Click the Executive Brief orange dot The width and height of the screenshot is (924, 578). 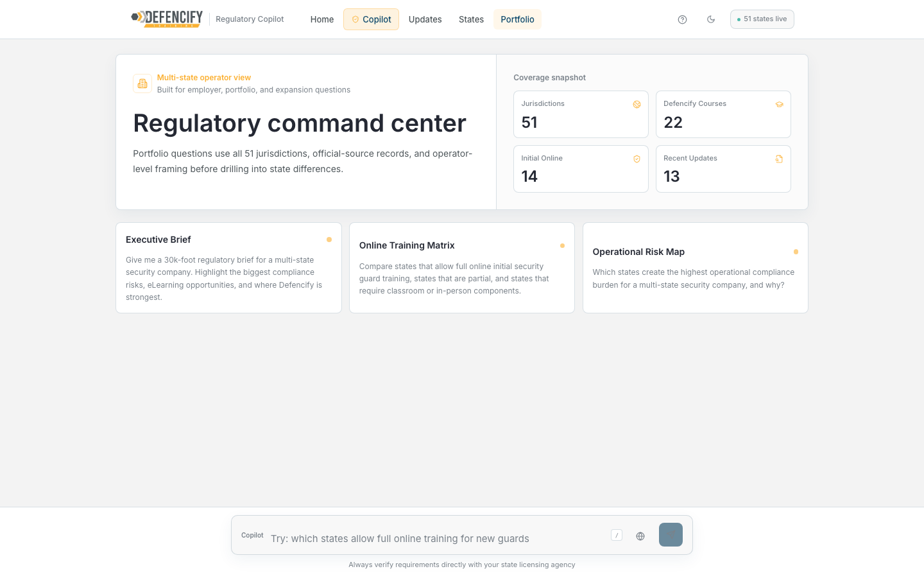pos(329,240)
